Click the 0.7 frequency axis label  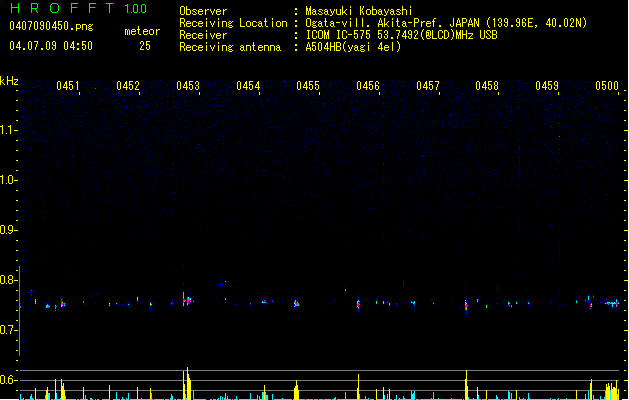[x=7, y=330]
